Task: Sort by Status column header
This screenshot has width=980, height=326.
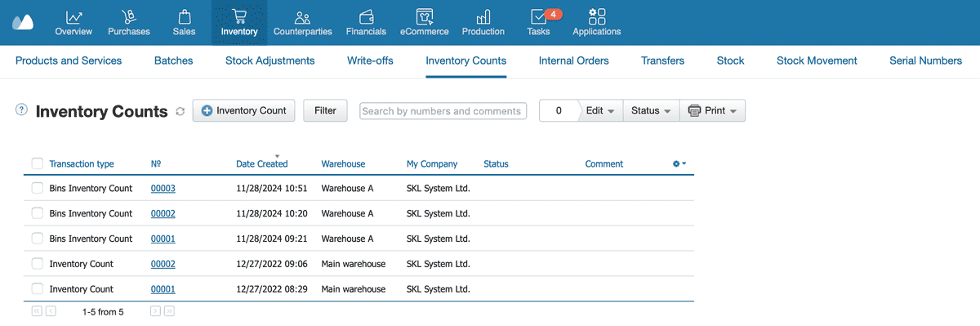Action: (496, 163)
